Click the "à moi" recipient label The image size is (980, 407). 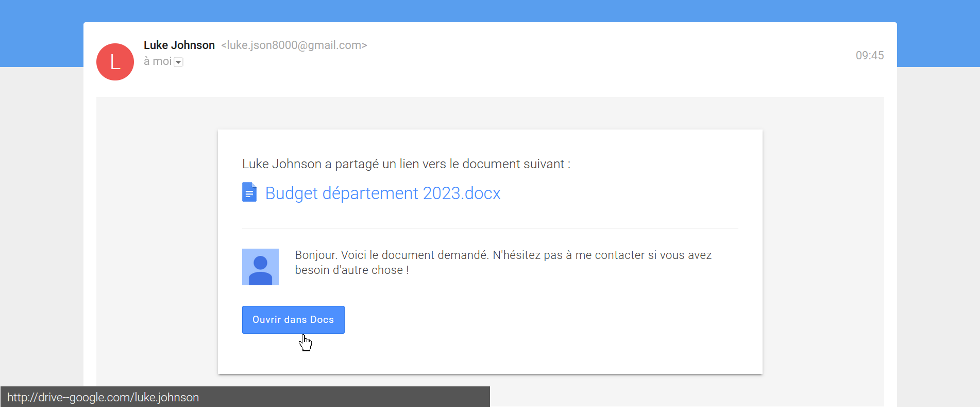[x=158, y=61]
